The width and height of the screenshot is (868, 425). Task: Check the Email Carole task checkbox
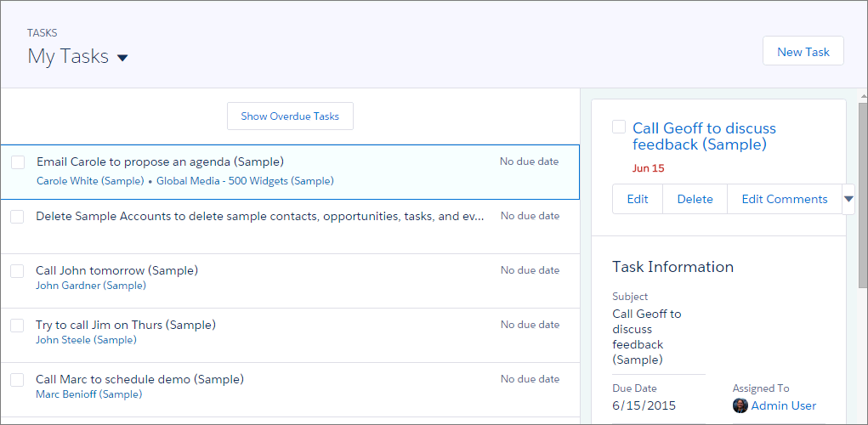coord(18,162)
